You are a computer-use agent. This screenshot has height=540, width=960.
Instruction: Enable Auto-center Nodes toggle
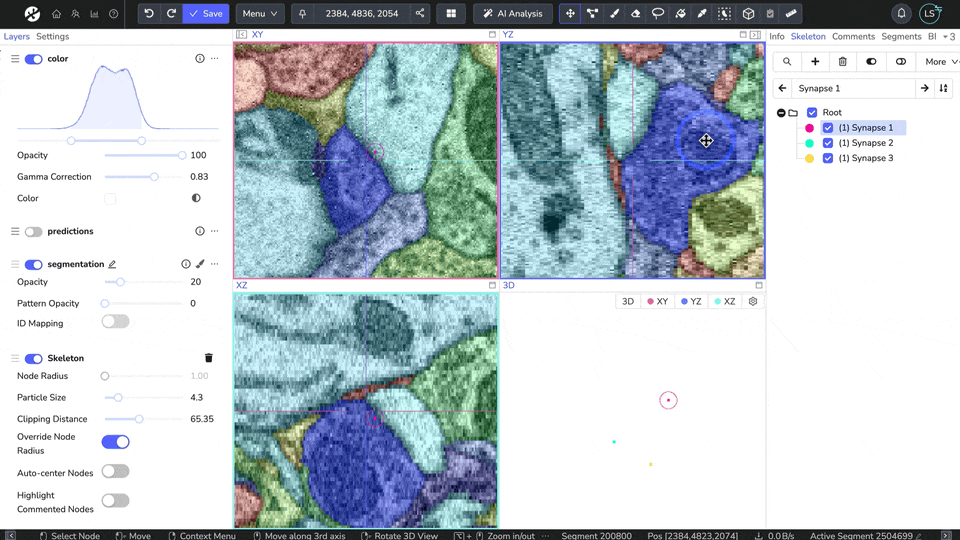pyautogui.click(x=115, y=471)
